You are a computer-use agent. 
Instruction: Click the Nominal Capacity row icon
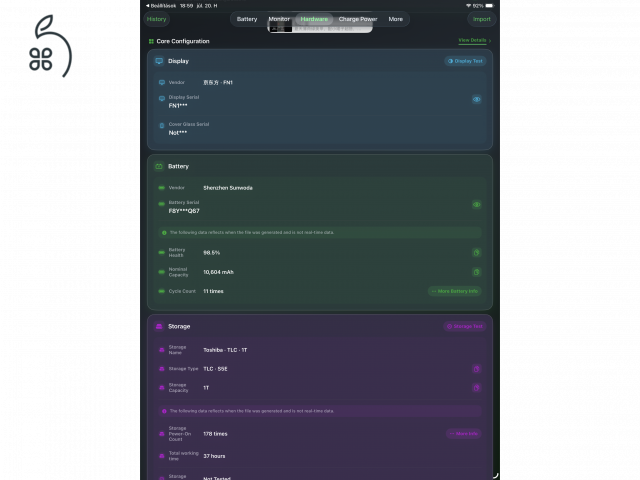(x=162, y=272)
